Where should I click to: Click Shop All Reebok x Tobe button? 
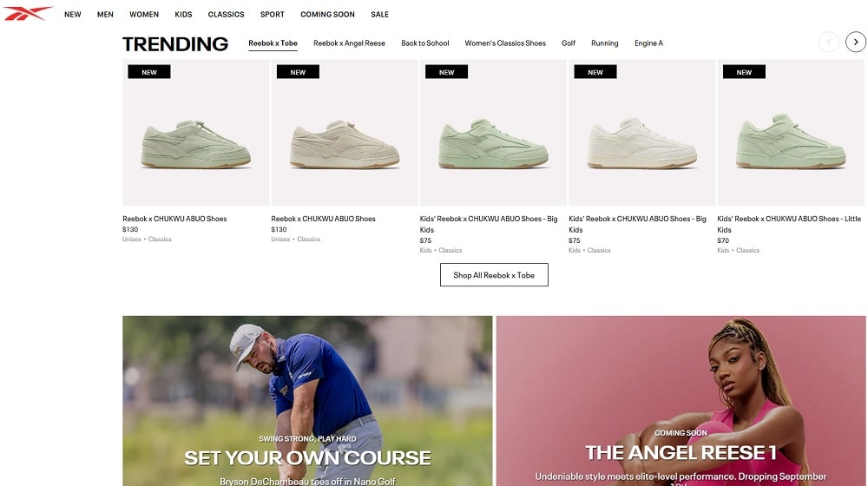[x=494, y=275]
